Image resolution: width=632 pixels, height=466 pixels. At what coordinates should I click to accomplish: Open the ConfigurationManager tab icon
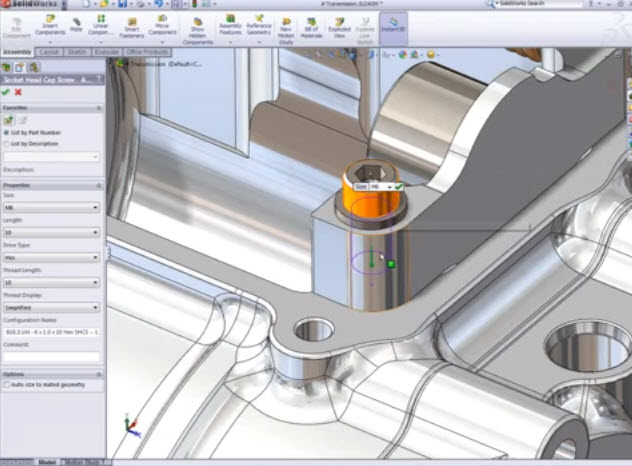coord(33,67)
